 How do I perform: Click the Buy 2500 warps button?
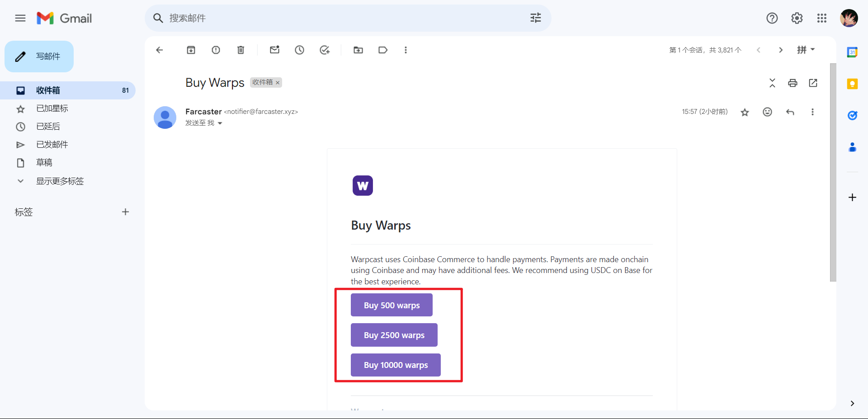[394, 335]
